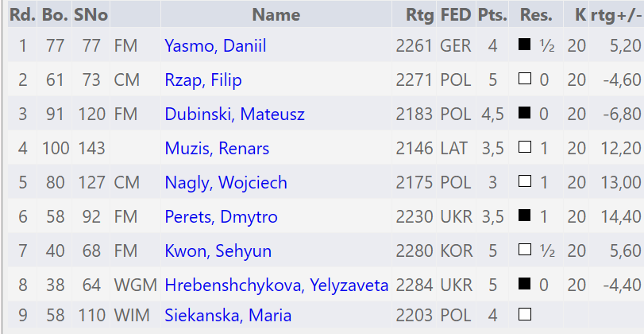Select the Kwon, Sehyun link
This screenshot has width=644, height=334.
point(218,250)
